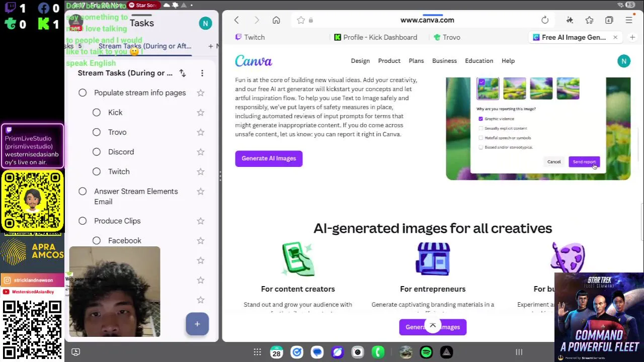
Task: Toggle the Graphic violence checkbox
Action: click(x=480, y=119)
